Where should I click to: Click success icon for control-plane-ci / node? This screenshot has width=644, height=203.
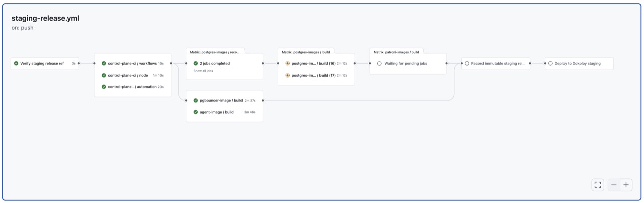point(104,75)
